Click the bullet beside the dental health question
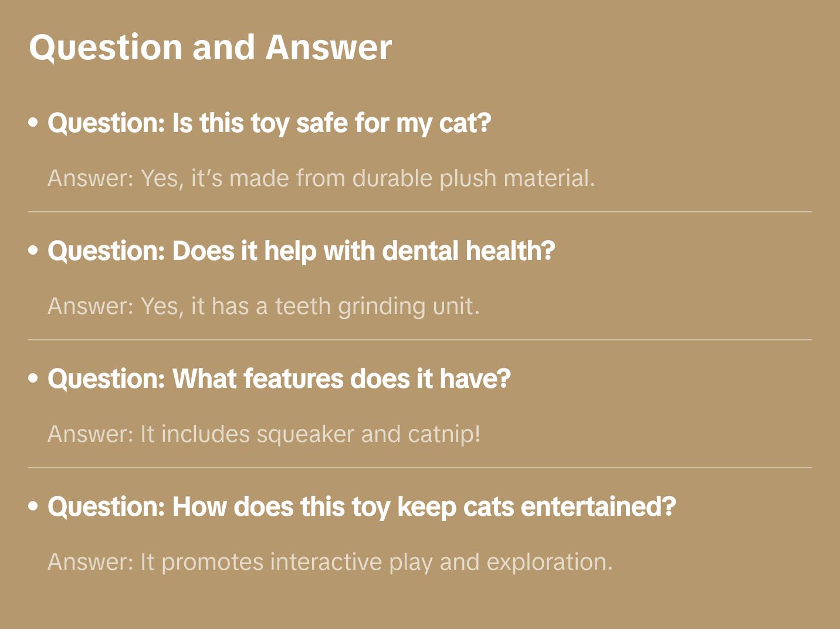 (33, 251)
